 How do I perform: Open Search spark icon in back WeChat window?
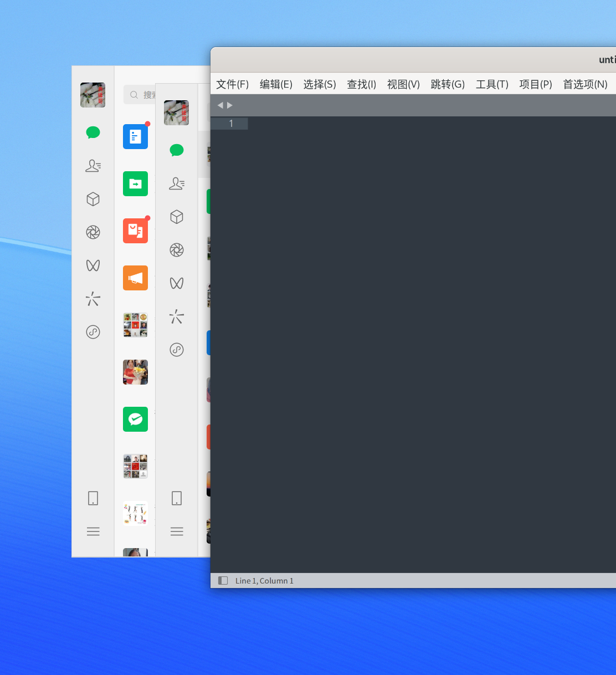click(x=93, y=299)
